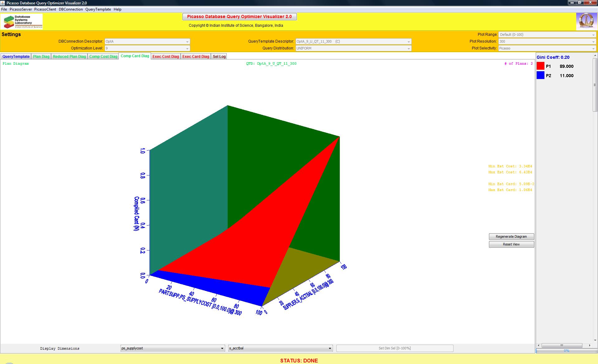Switch to the Exec Cost Diag tab

166,56
